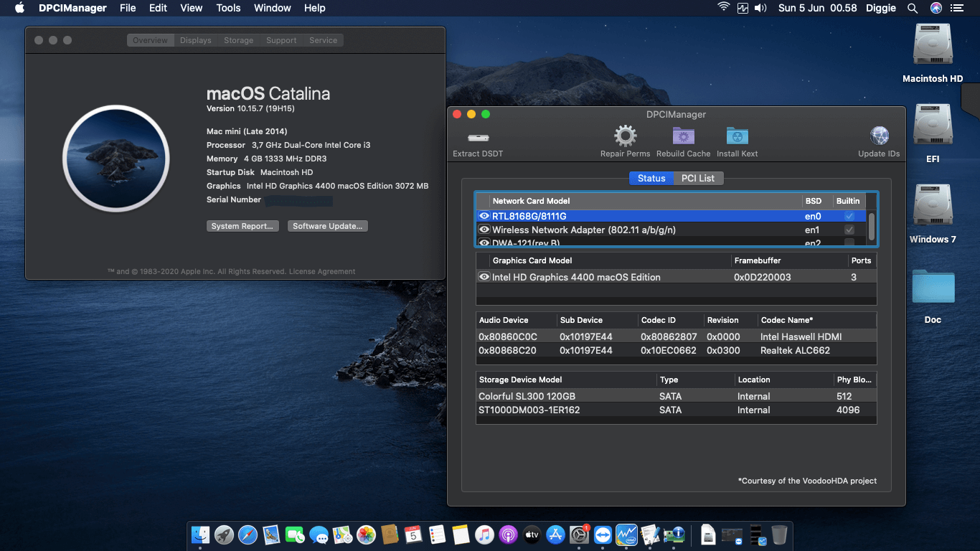Image resolution: width=980 pixels, height=551 pixels.
Task: Open Apple TV from the dock
Action: pyautogui.click(x=532, y=534)
